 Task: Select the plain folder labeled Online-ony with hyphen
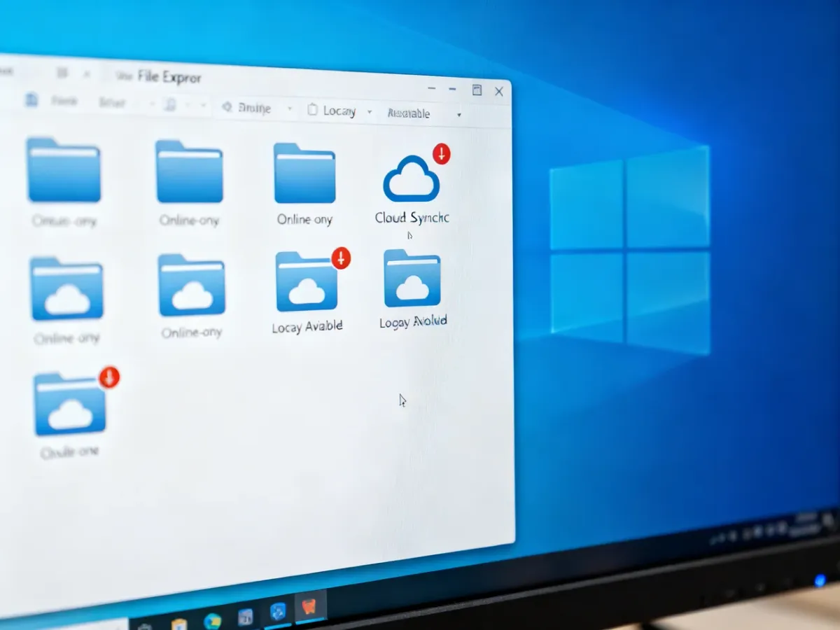[189, 171]
